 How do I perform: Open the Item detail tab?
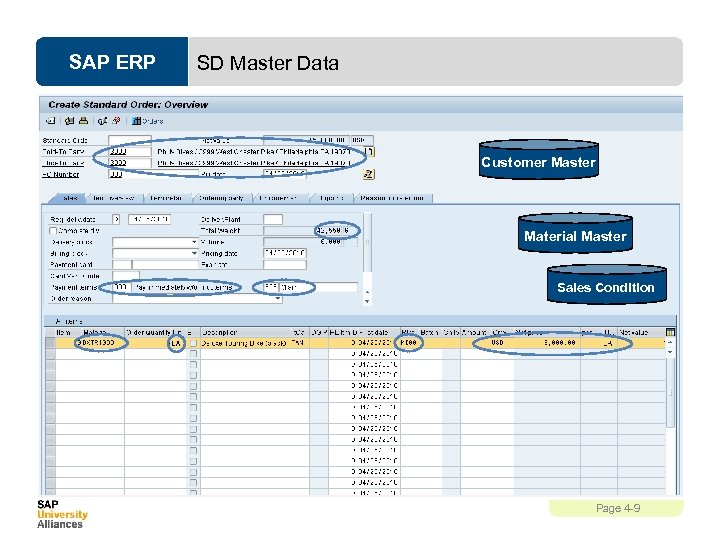166,198
